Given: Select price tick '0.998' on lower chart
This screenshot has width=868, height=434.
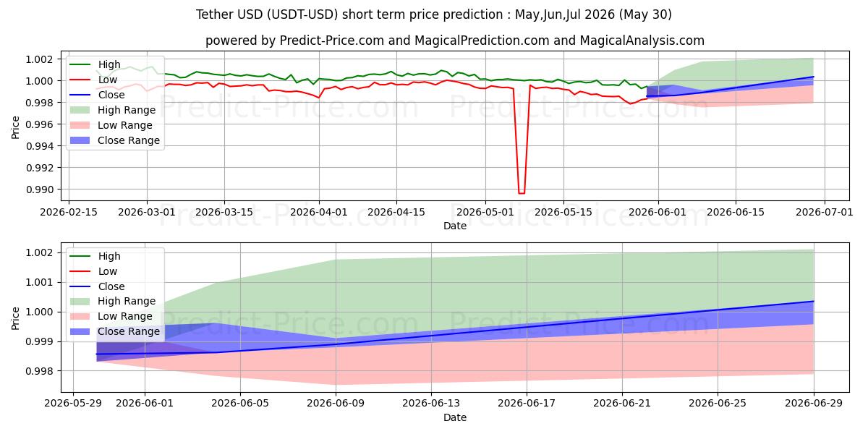Looking at the screenshot, I should pos(41,371).
